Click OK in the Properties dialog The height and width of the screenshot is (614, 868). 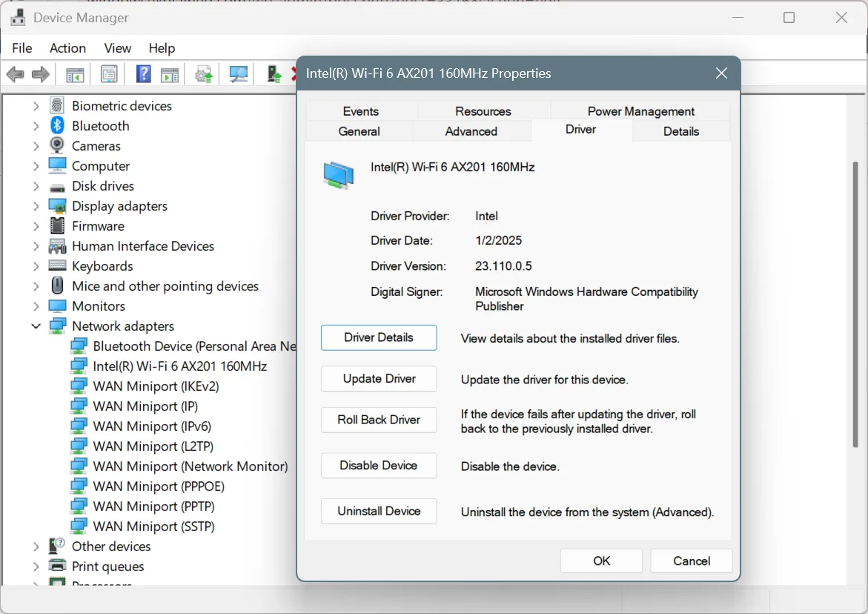[601, 561]
